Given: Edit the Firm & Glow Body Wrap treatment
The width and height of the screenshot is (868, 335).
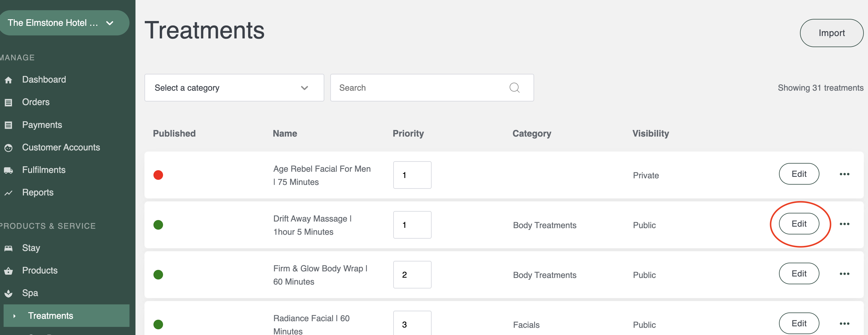Looking at the screenshot, I should click(x=798, y=273).
